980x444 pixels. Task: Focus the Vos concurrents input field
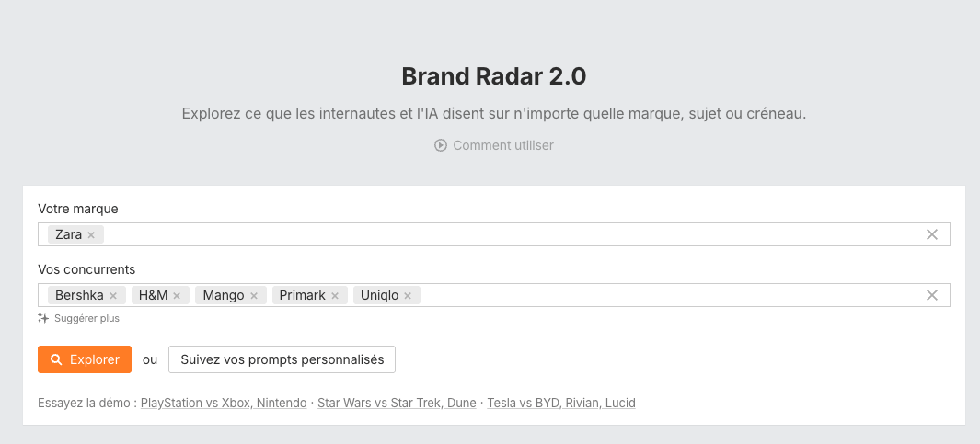pyautogui.click(x=494, y=295)
